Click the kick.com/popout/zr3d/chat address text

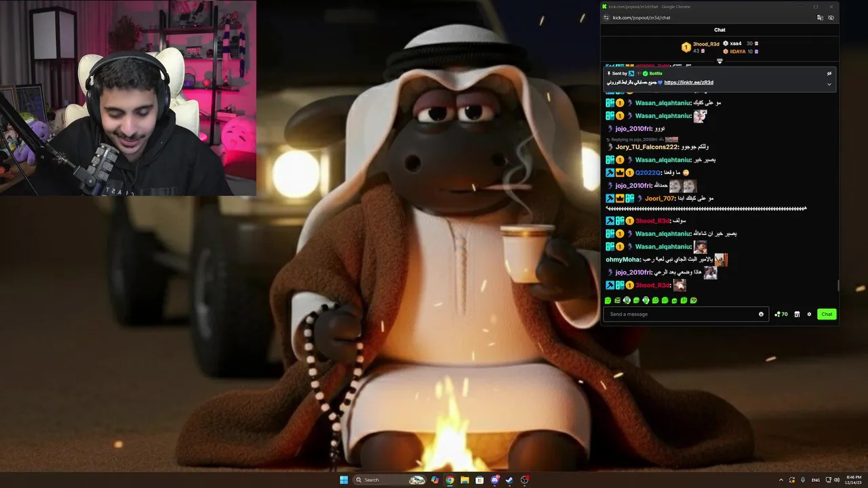pos(642,18)
